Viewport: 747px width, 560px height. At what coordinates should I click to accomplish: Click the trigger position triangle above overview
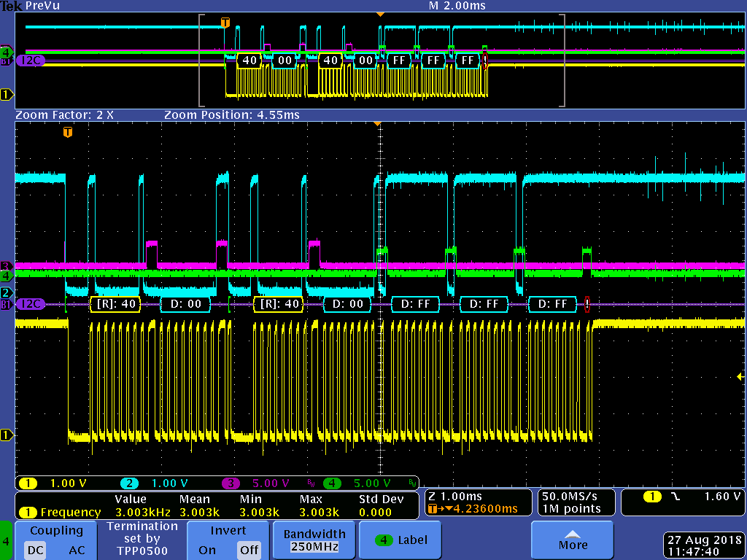coord(379,15)
